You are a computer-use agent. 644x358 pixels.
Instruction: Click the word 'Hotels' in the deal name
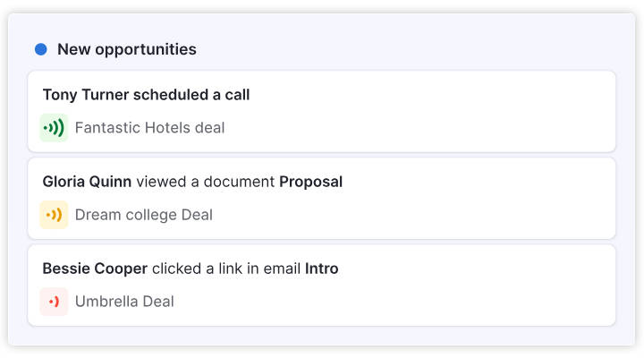pos(167,128)
